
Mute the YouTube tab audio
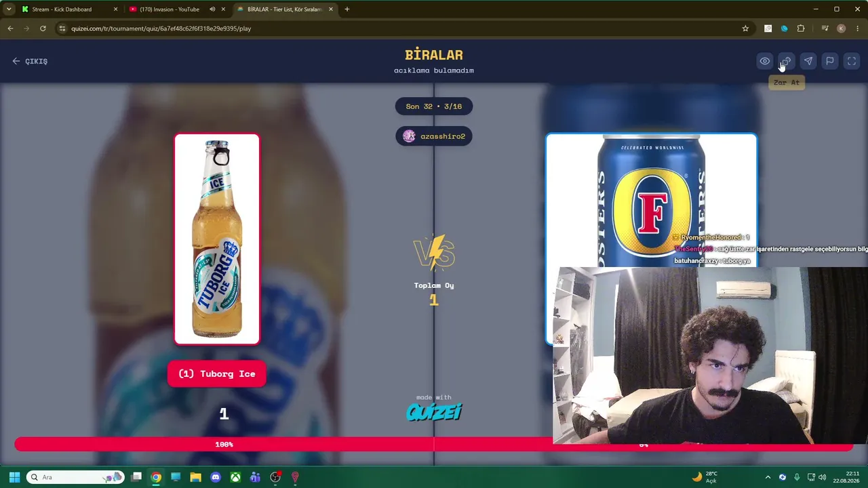(x=212, y=9)
